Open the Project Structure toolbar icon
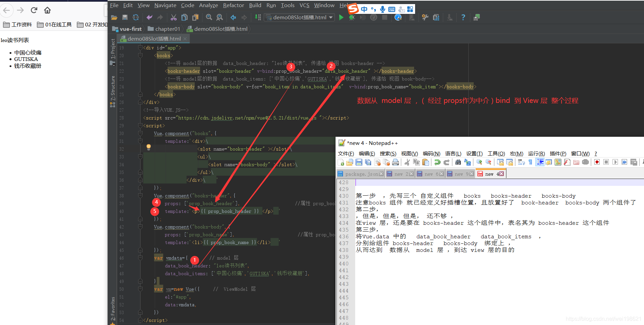 coord(436,17)
